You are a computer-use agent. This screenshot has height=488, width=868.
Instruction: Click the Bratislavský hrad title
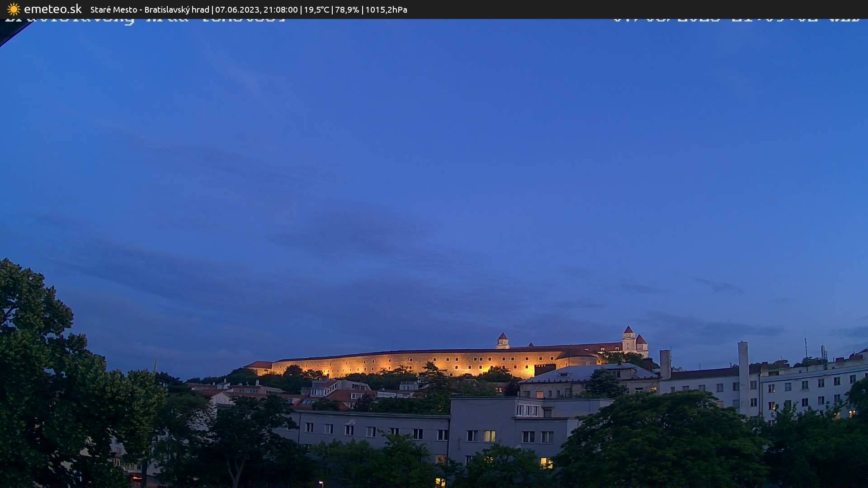(176, 9)
